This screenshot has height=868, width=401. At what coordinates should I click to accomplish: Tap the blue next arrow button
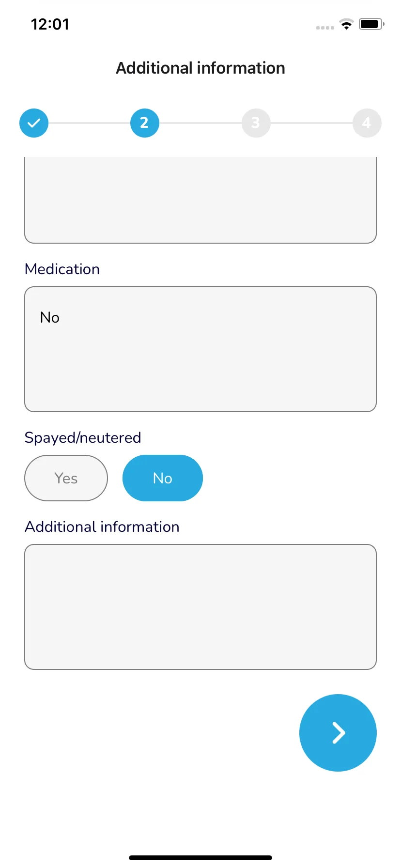(x=338, y=733)
